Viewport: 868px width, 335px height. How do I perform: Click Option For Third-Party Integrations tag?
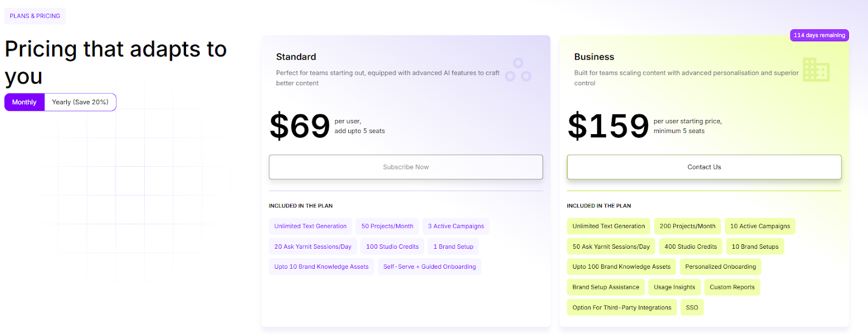[621, 307]
